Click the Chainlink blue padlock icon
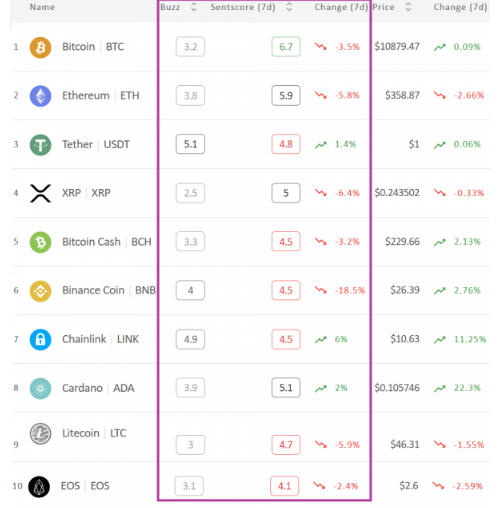Image resolution: width=500 pixels, height=508 pixels. tap(40, 340)
